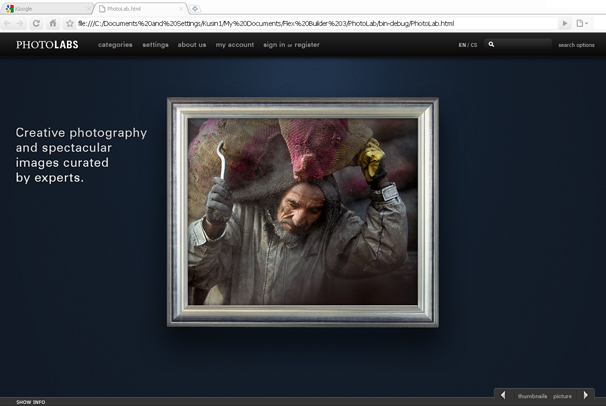
Task: Click the magnifier icon in the search box
Action: 491,45
